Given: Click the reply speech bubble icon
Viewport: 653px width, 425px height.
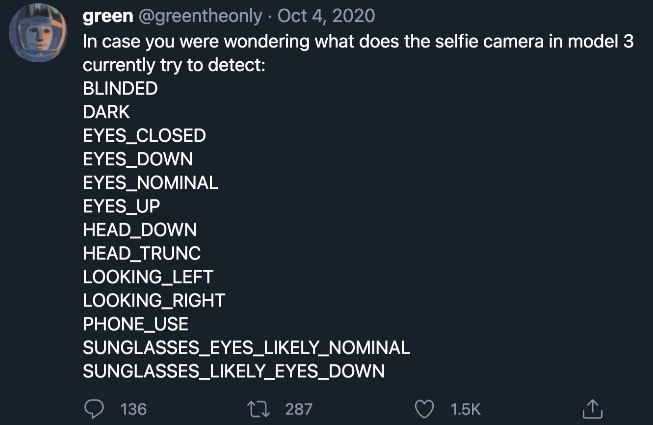Looking at the screenshot, I should pos(94,408).
